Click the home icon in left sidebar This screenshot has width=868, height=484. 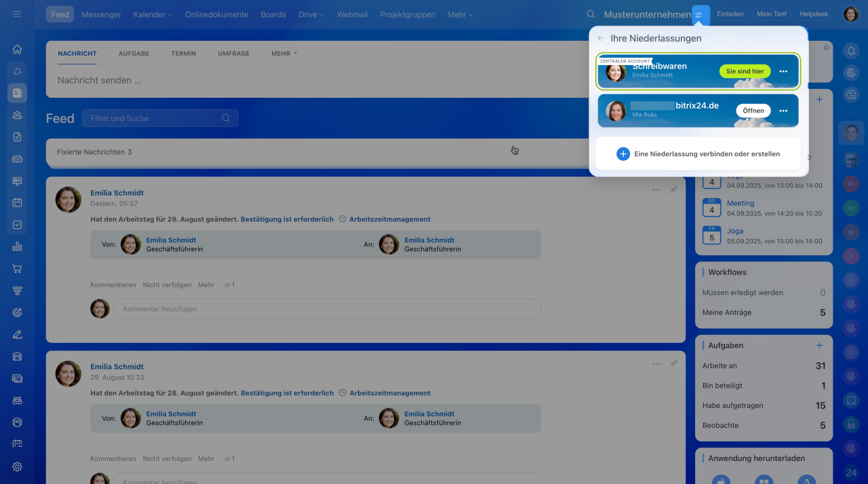pyautogui.click(x=17, y=49)
